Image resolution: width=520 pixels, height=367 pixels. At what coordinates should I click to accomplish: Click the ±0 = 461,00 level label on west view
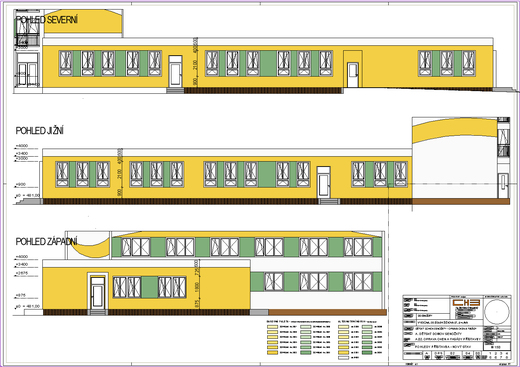[27, 306]
